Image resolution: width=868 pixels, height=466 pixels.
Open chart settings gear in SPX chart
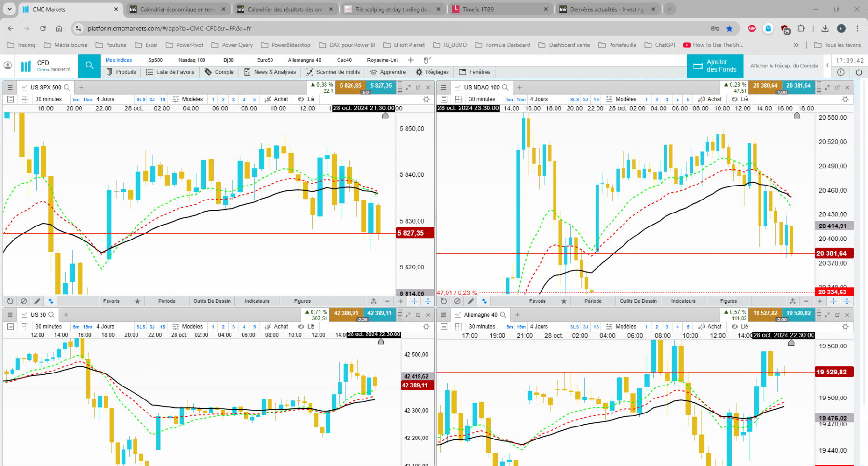426,99
